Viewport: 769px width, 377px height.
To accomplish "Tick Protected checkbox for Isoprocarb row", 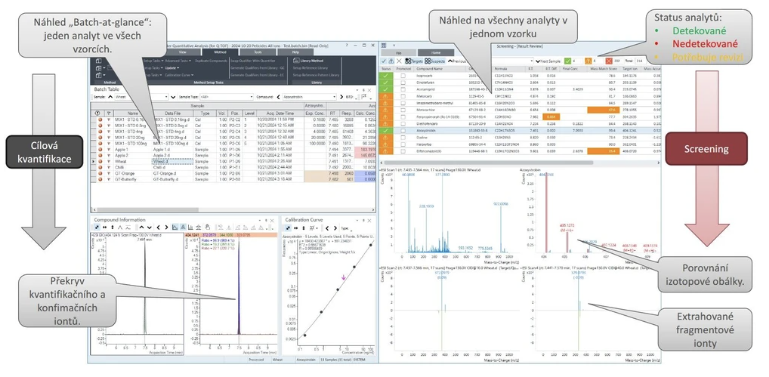I will point(403,76).
